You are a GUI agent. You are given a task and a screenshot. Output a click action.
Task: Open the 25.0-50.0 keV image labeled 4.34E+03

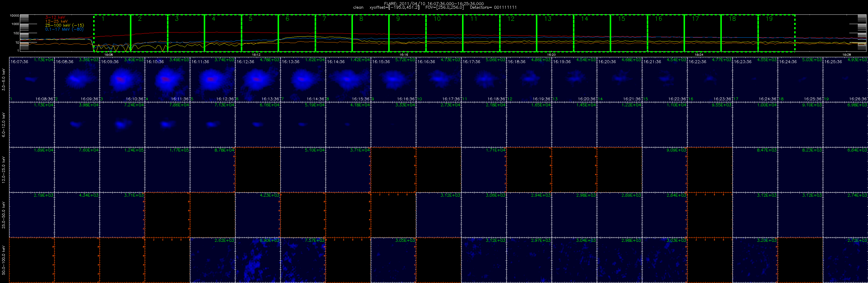(77, 215)
